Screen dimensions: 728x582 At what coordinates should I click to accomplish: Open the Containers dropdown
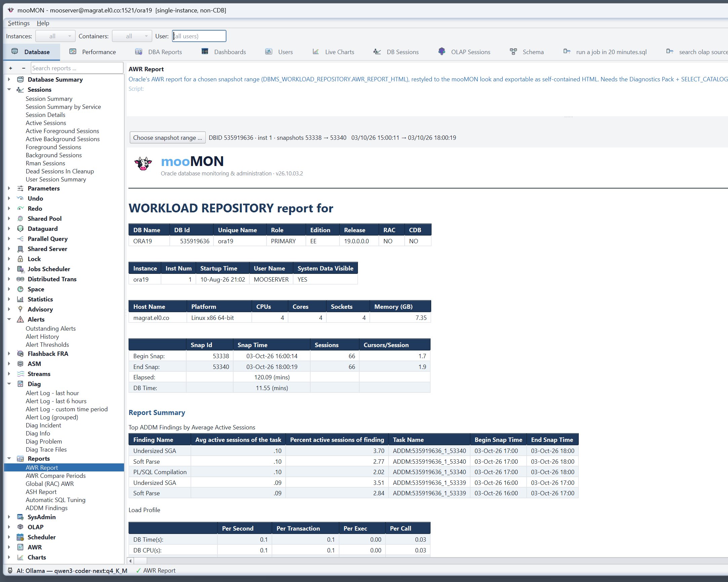click(132, 36)
